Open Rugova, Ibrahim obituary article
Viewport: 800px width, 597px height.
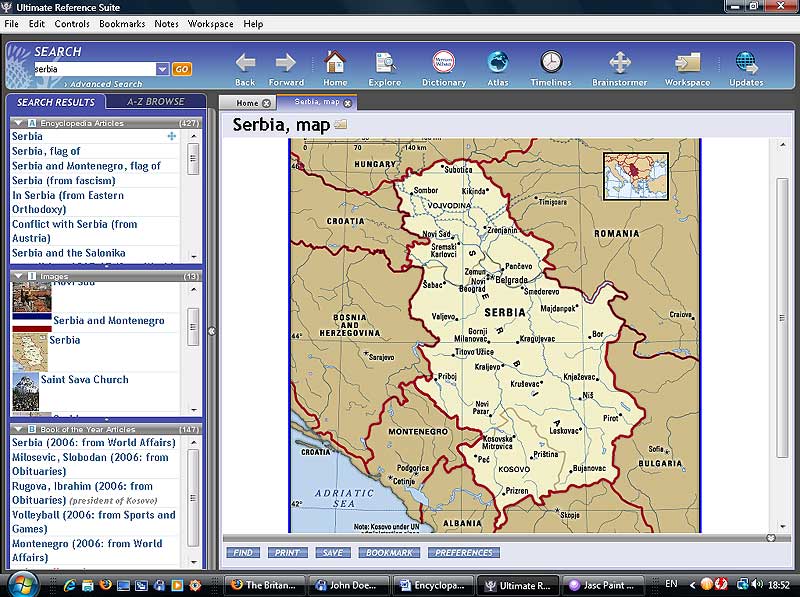[x=85, y=493]
